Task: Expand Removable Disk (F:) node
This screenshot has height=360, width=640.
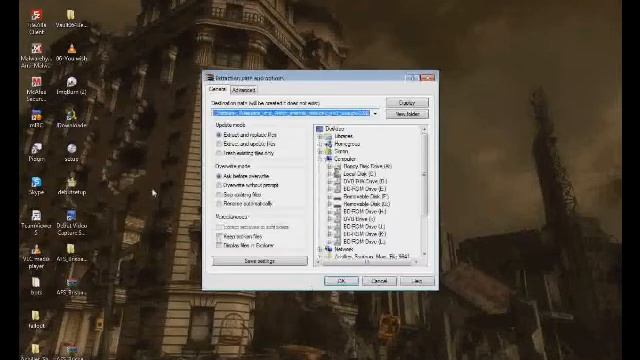Action: click(330, 196)
